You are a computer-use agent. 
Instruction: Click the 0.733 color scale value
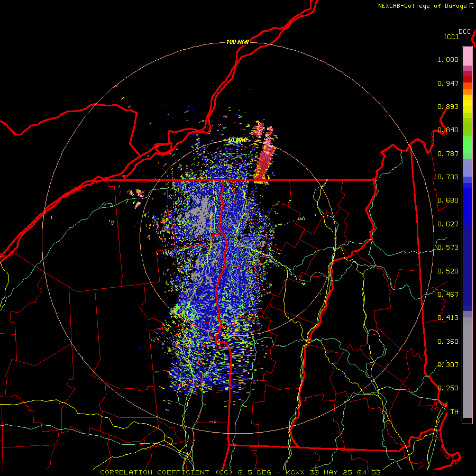448,177
